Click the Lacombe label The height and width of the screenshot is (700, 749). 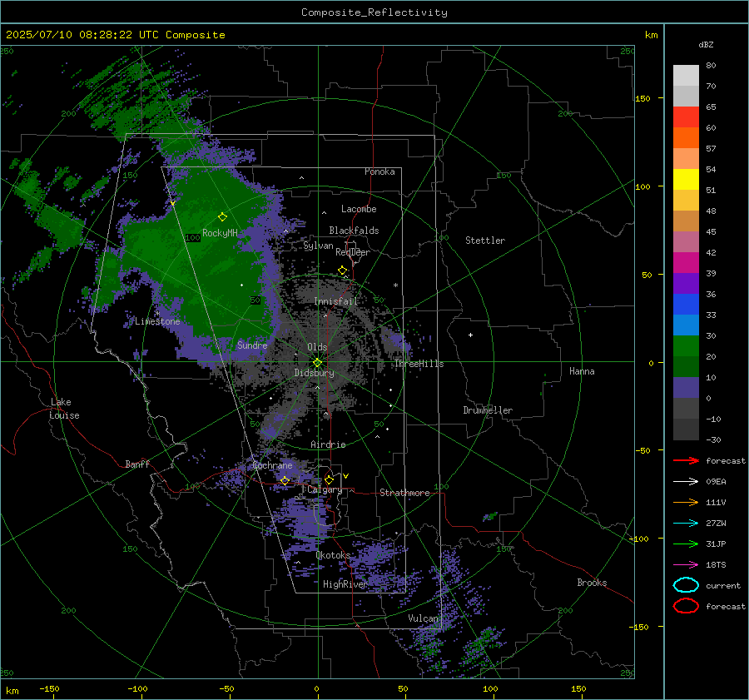click(x=359, y=209)
